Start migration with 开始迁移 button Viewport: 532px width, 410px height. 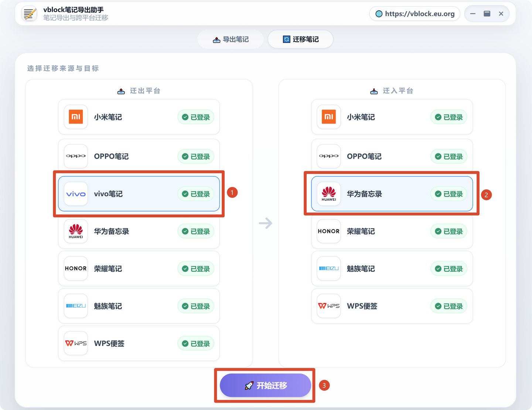(x=265, y=385)
